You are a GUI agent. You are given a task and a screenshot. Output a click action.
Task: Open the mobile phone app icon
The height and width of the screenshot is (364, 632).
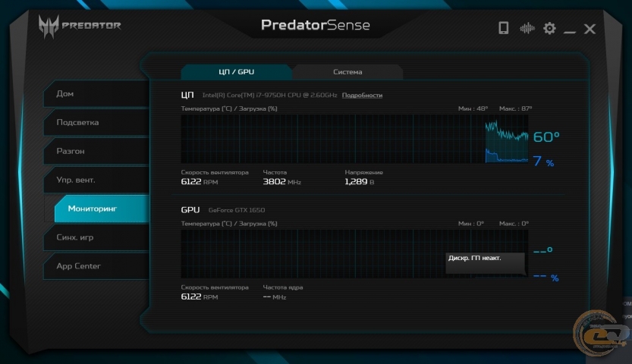coord(504,28)
